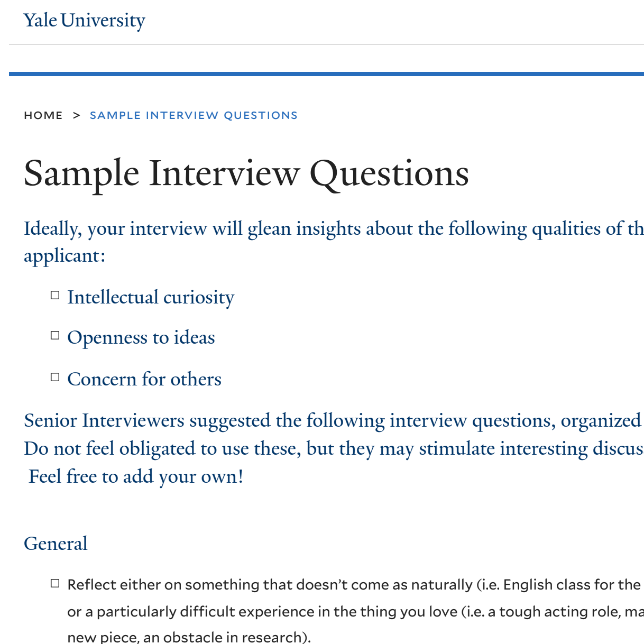Click the blue horizontal bar below the header
This screenshot has height=644, width=644.
326,74
